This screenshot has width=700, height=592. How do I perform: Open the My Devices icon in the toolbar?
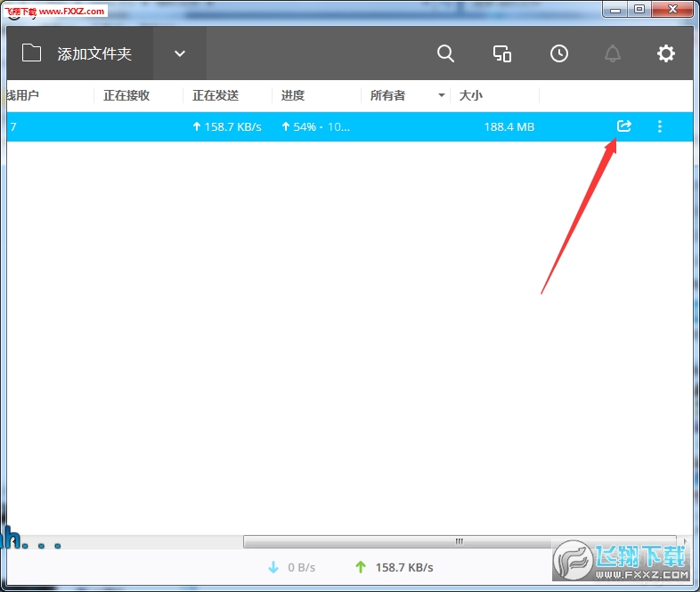(x=502, y=53)
